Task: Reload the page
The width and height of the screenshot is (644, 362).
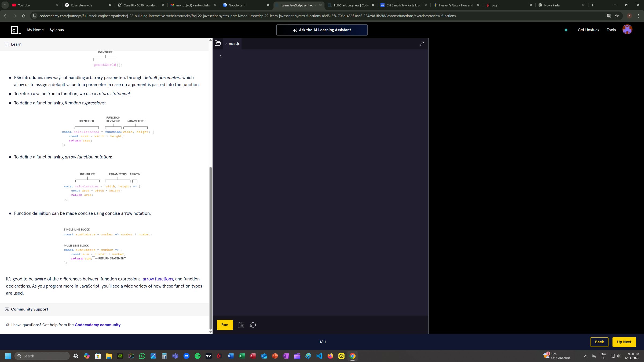Action: point(24,16)
